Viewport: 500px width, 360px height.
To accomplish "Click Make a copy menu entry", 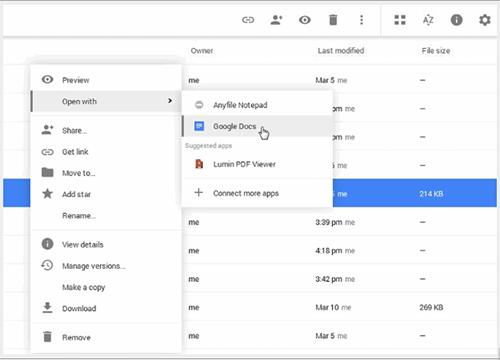I will (106, 287).
